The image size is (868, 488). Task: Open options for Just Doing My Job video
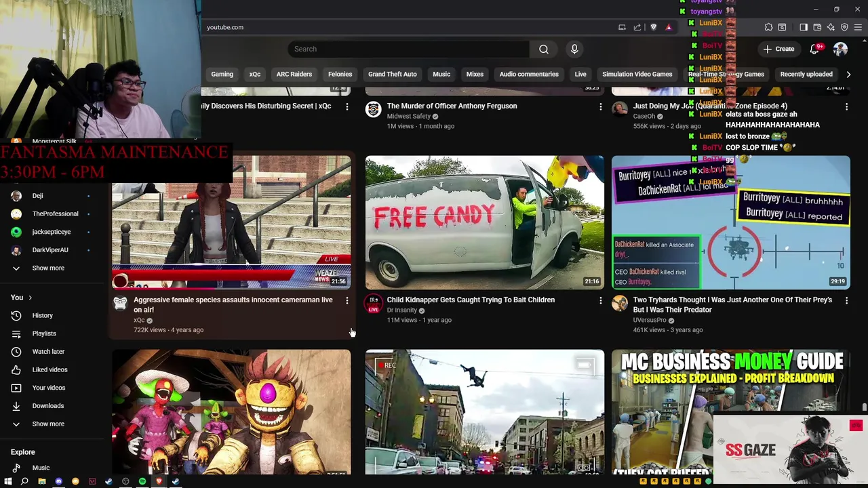point(846,106)
